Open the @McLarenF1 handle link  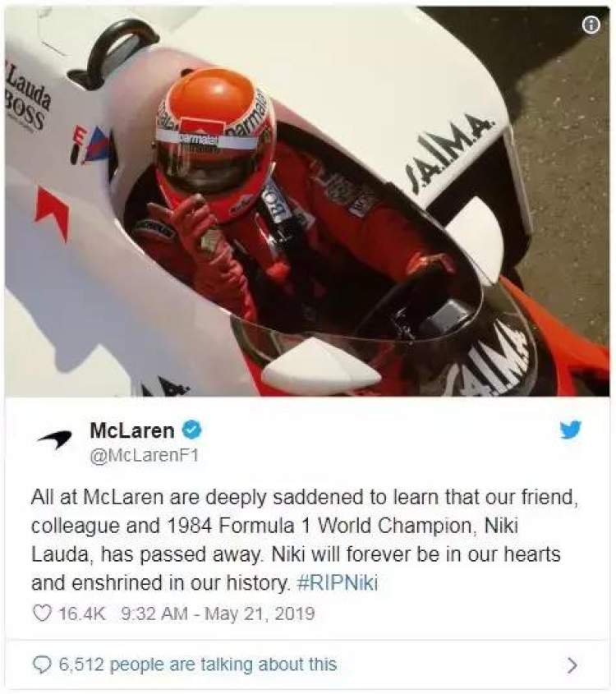[145, 456]
